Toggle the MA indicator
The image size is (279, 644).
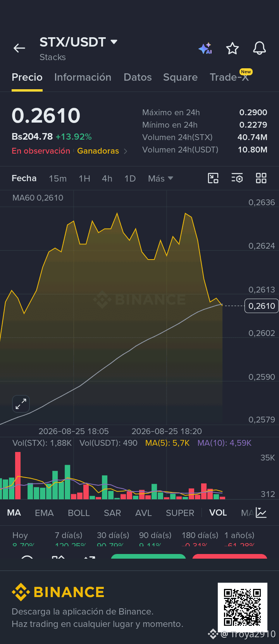pyautogui.click(x=14, y=513)
